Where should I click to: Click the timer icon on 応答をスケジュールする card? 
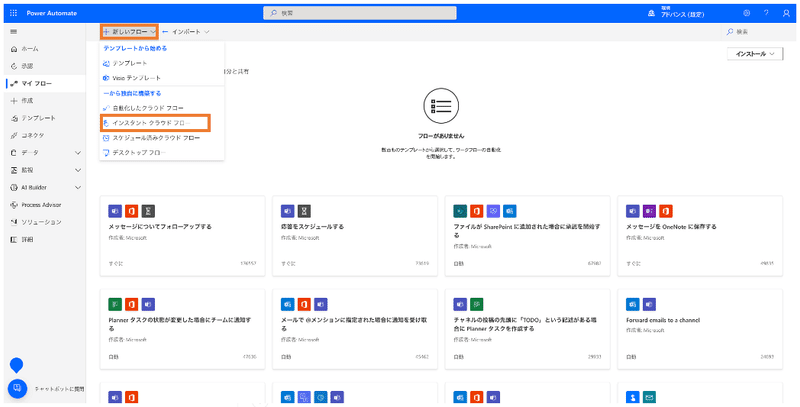click(305, 211)
